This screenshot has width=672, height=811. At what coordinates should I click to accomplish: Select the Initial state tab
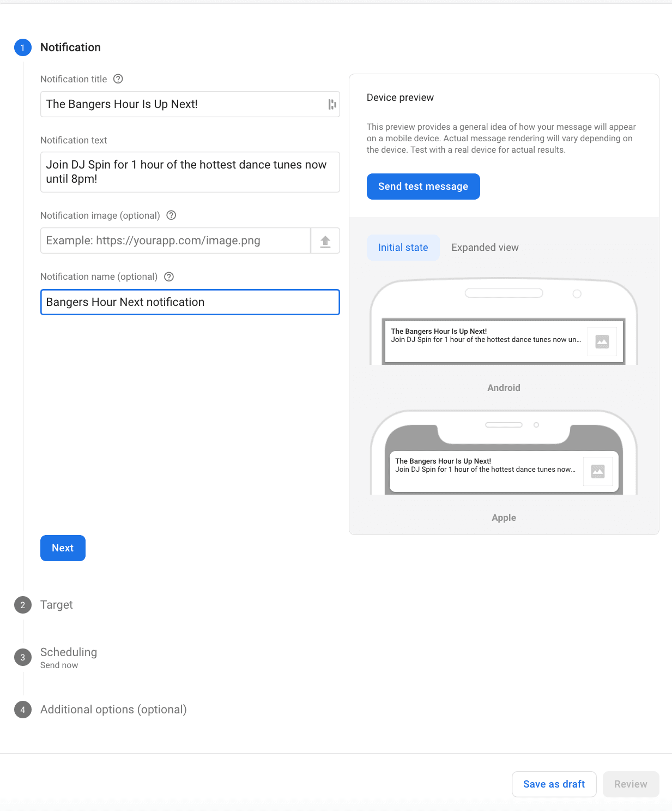[403, 247]
